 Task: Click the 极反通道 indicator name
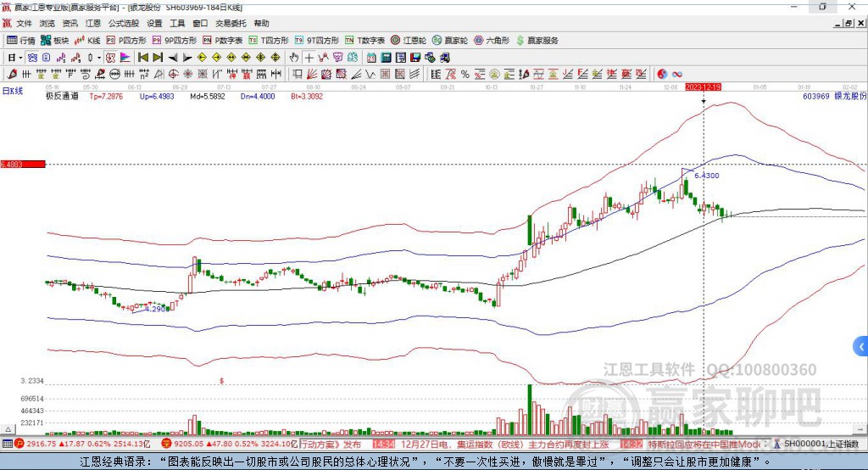tap(62, 96)
